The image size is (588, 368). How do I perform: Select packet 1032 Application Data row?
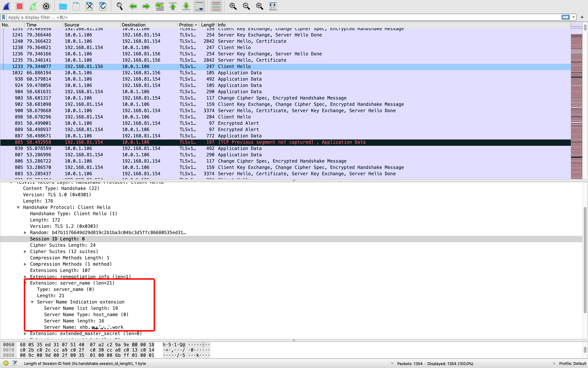click(285, 73)
